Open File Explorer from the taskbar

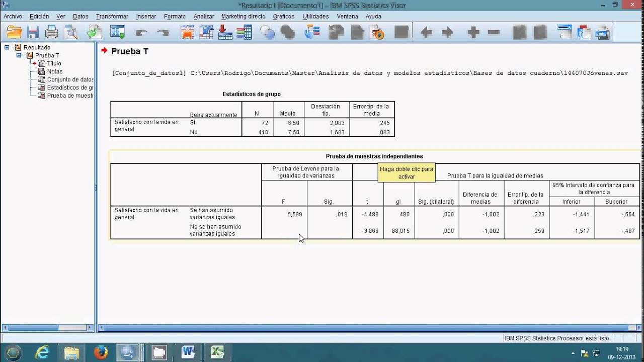(71, 352)
